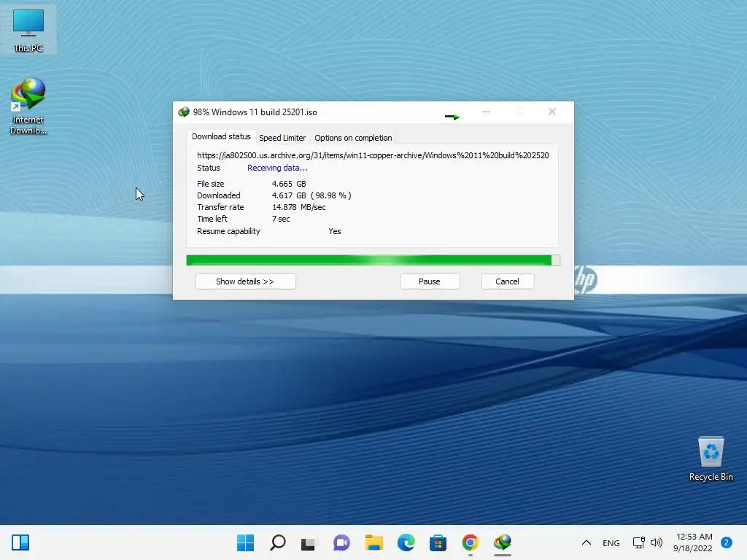Open the Windows Start menu

click(245, 542)
